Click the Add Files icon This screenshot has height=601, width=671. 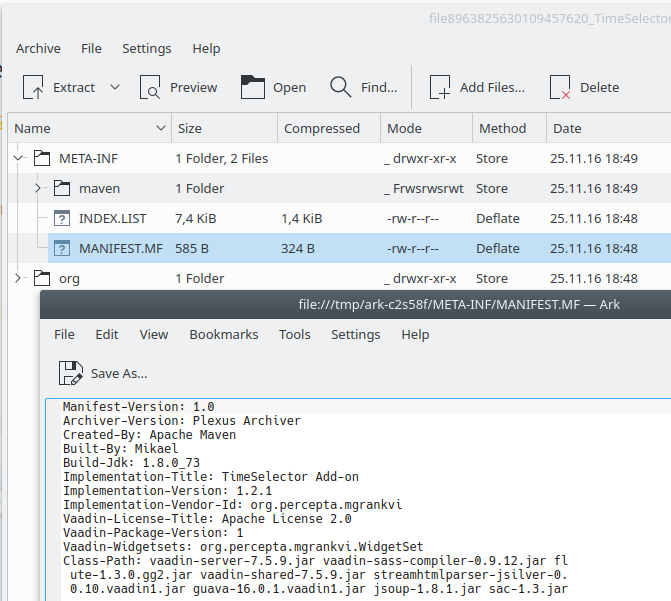tap(440, 87)
